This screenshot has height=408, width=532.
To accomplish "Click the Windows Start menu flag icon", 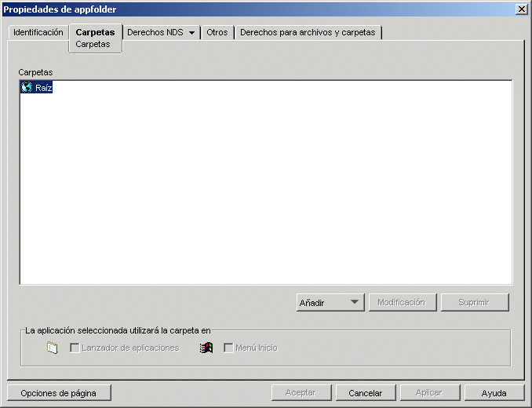I will 206,348.
